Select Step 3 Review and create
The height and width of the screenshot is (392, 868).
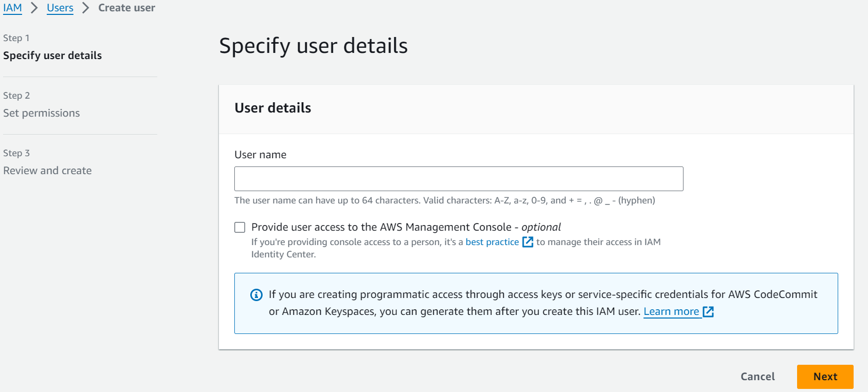(47, 171)
